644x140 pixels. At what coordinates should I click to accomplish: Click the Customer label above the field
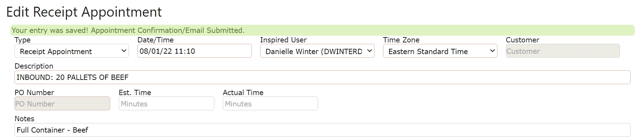[523, 40]
